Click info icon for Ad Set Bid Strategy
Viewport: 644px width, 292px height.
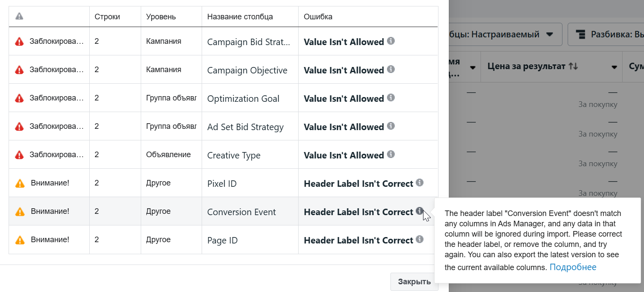pos(390,126)
